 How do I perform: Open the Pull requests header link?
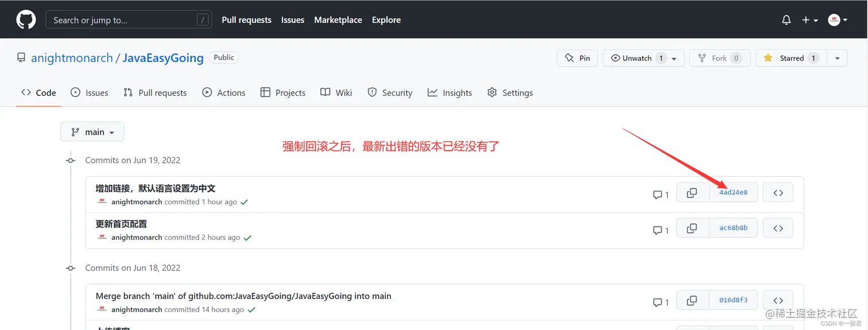click(246, 20)
